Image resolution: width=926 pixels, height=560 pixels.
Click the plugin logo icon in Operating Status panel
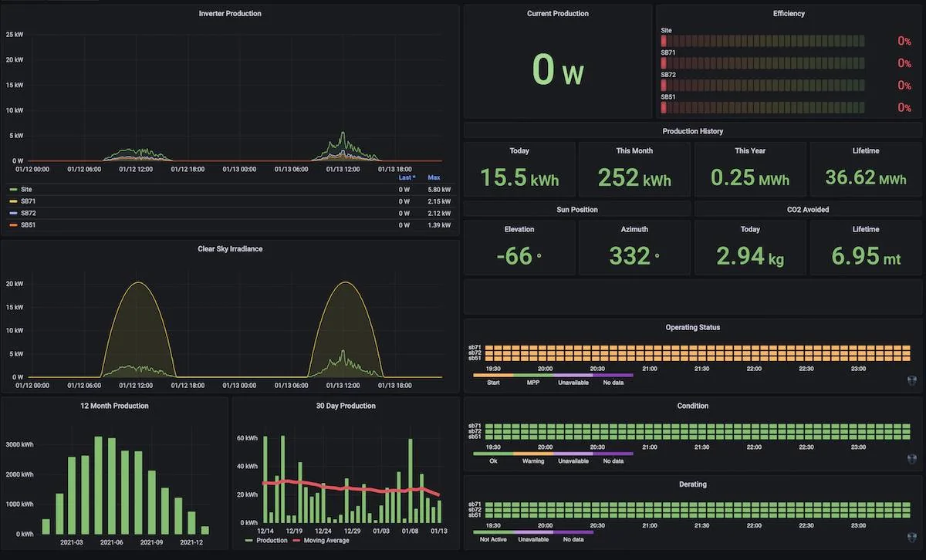pos(914,380)
